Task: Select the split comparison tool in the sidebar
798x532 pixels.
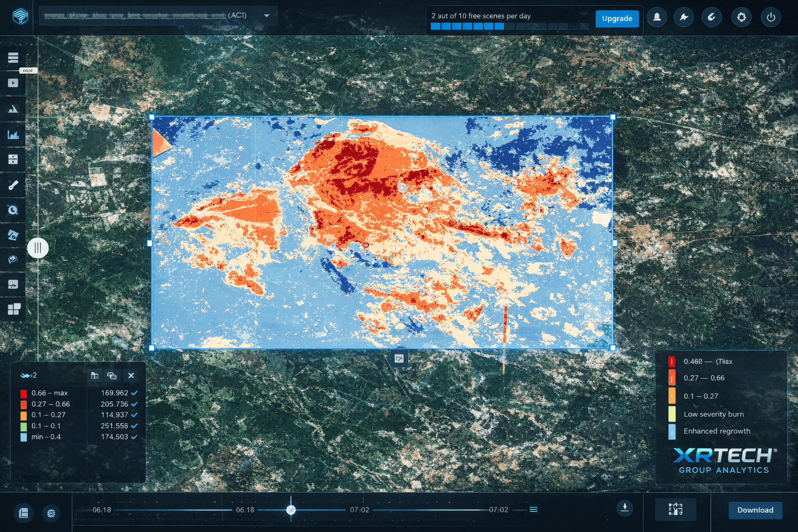Action: point(13,159)
